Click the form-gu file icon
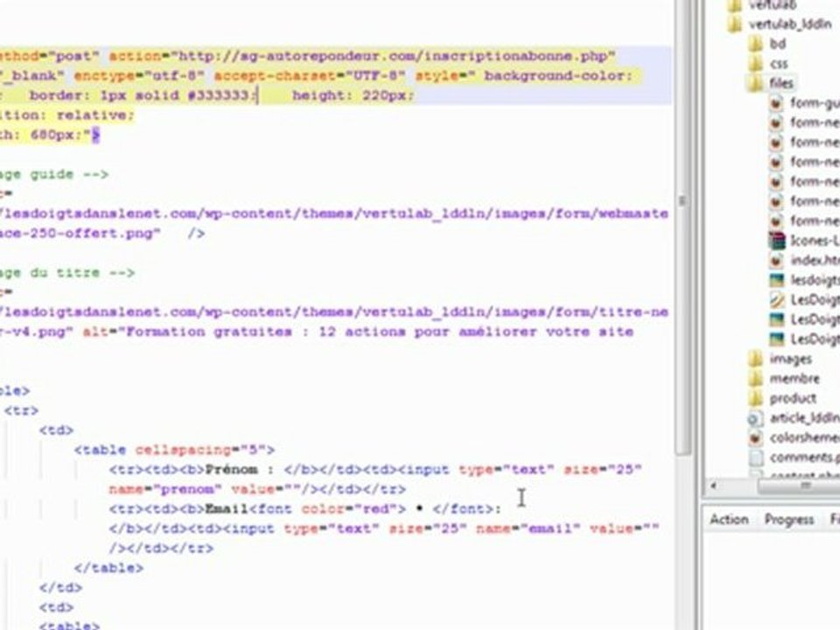Image resolution: width=840 pixels, height=630 pixels. tap(776, 103)
